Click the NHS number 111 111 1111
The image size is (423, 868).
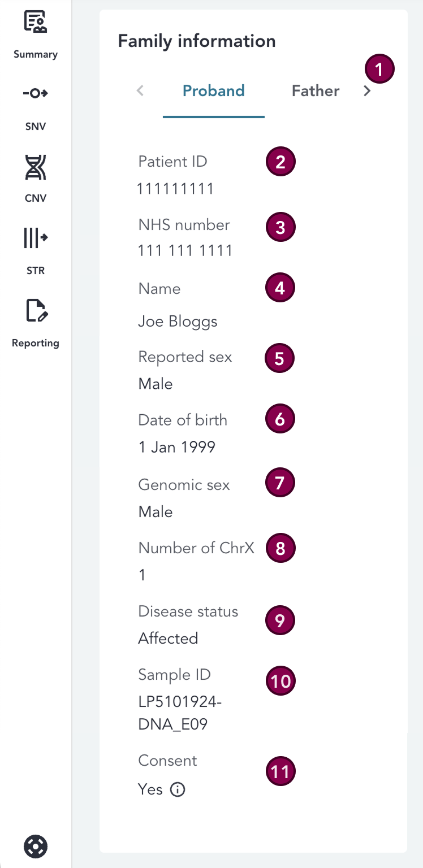(x=185, y=250)
